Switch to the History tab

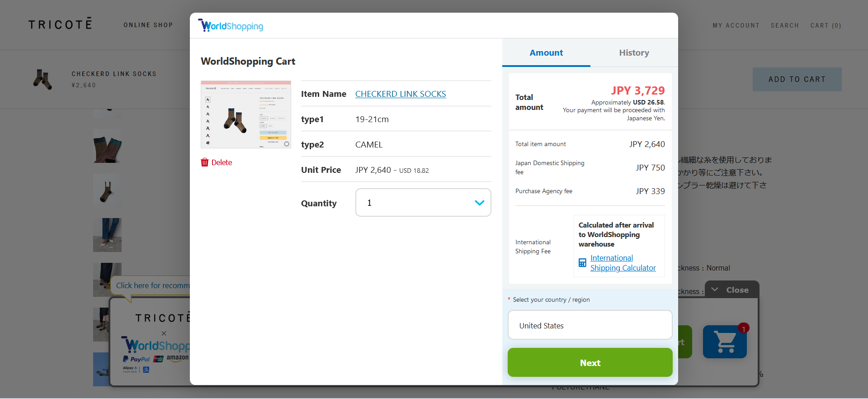[634, 53]
